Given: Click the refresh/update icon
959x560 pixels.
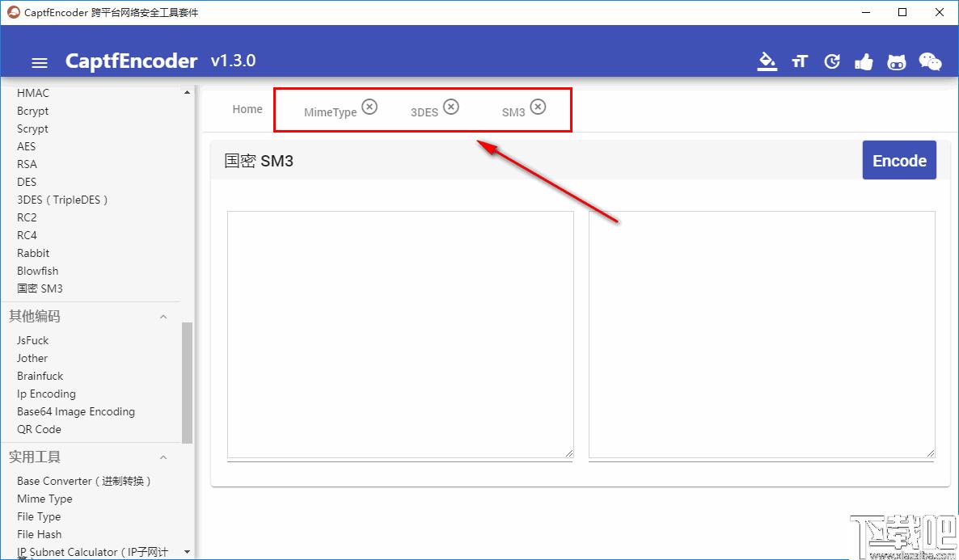Looking at the screenshot, I should coord(832,61).
